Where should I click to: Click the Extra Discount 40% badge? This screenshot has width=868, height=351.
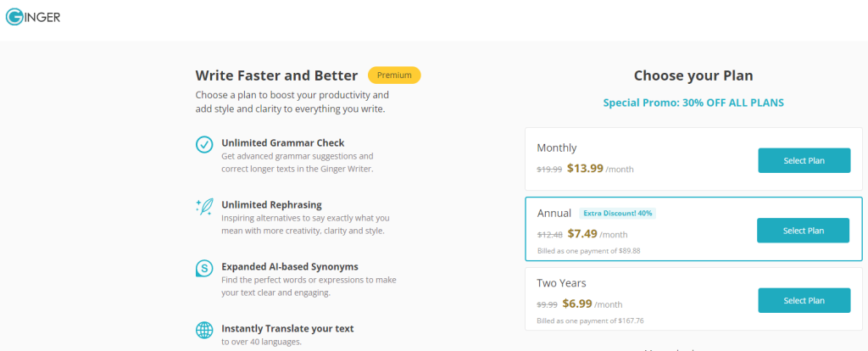pos(617,213)
